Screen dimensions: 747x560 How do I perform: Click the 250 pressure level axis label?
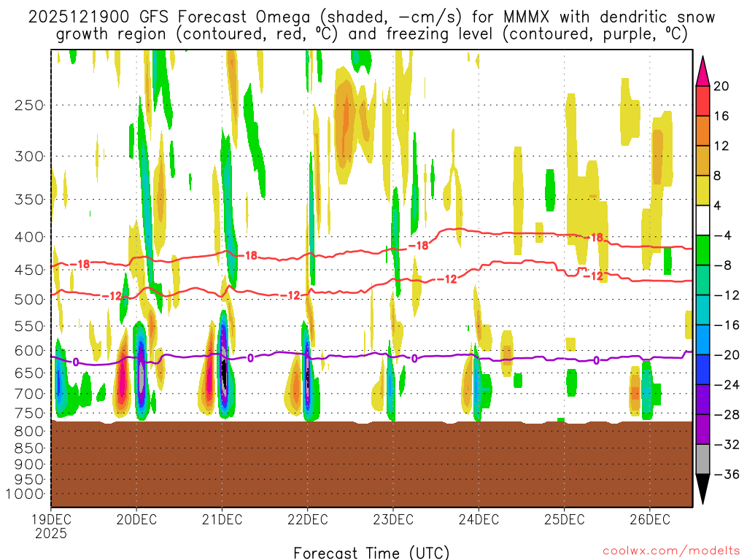point(29,105)
